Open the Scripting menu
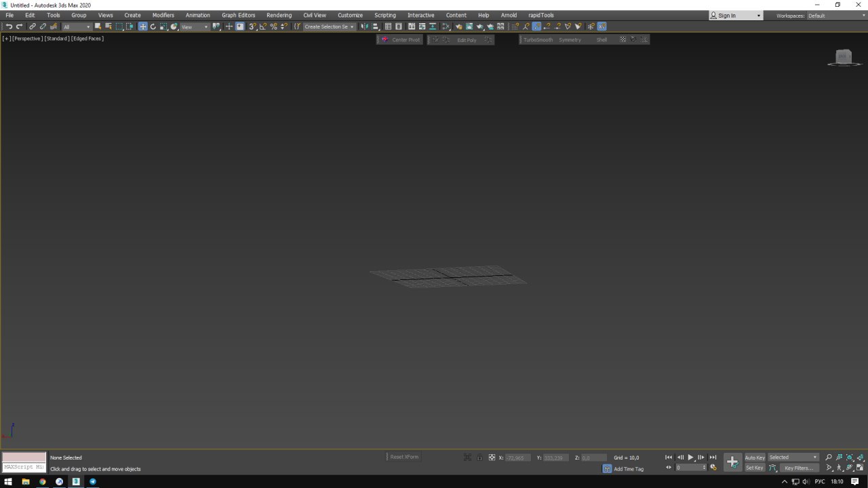 385,15
